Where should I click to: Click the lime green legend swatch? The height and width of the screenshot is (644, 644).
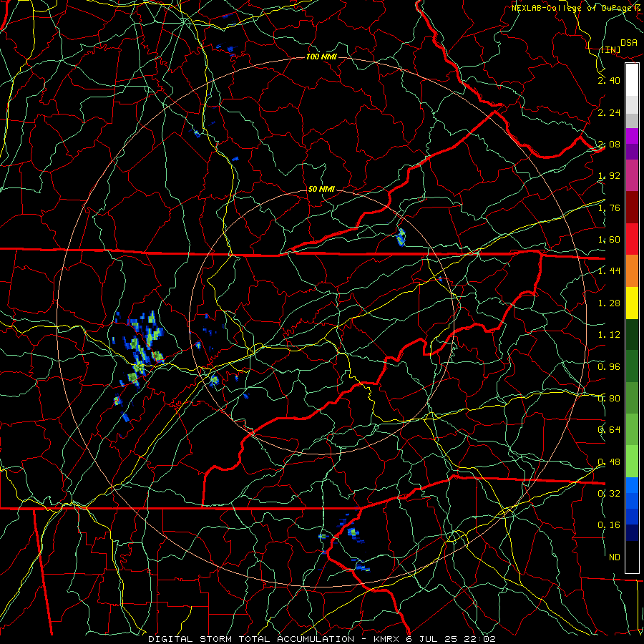coord(632,462)
